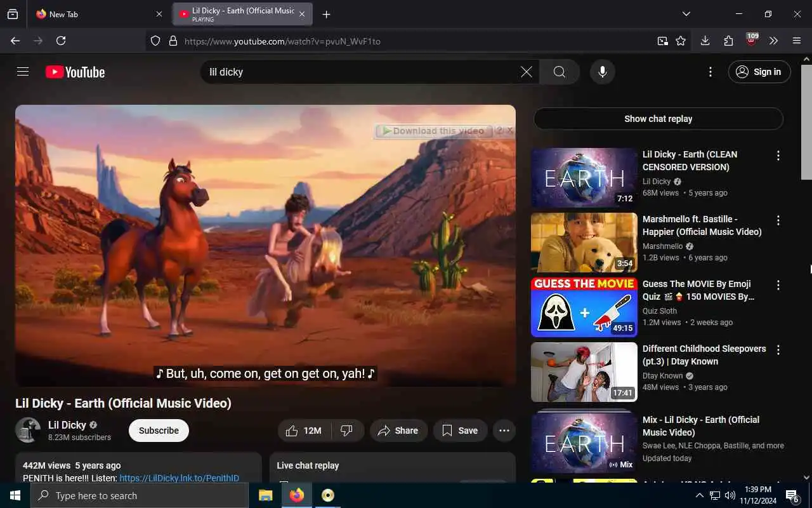Open tracking protection shield icon
The image size is (812, 508).
[155, 41]
